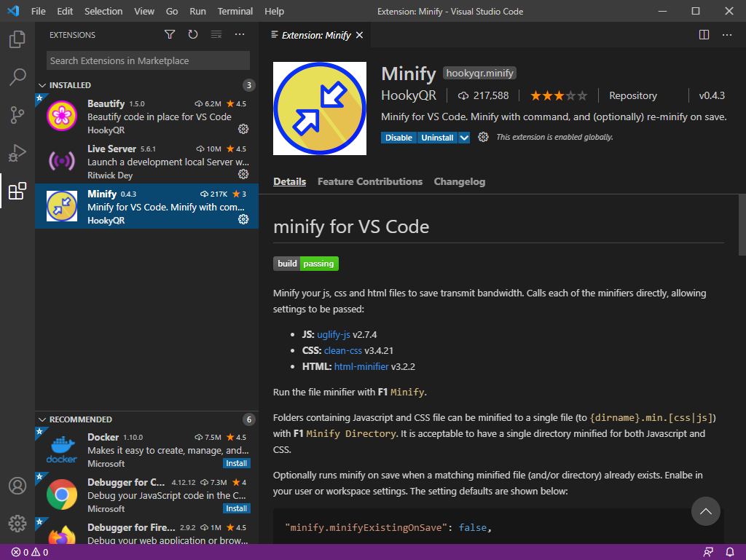
Task: Install Debugger for Chrome extension
Action: point(237,508)
